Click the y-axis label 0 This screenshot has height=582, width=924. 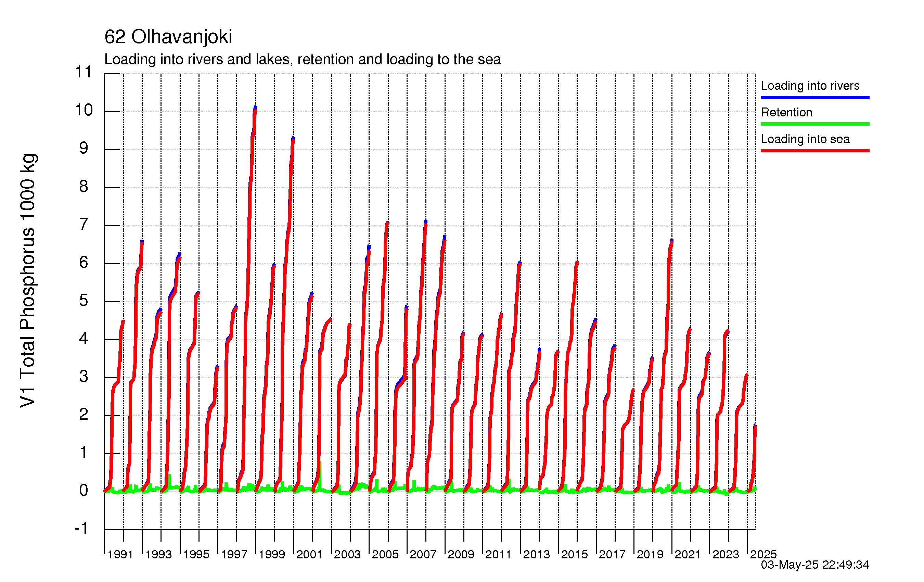(x=83, y=490)
